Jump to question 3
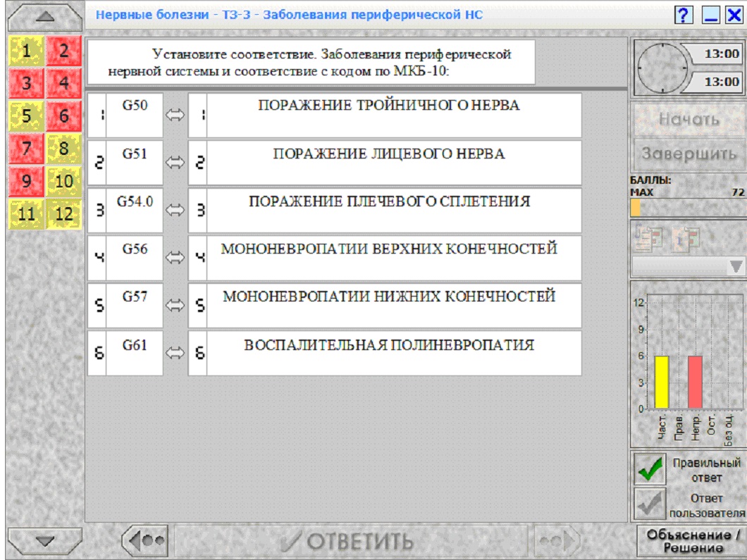 26,83
